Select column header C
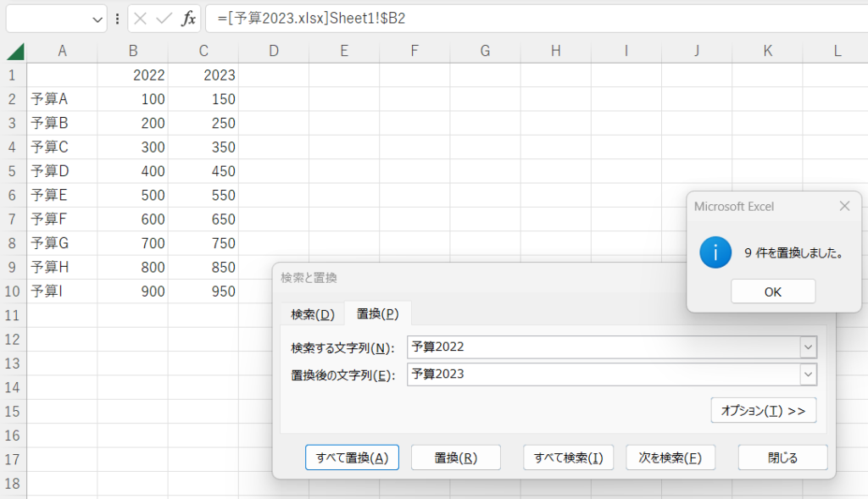The image size is (868, 499). point(203,52)
